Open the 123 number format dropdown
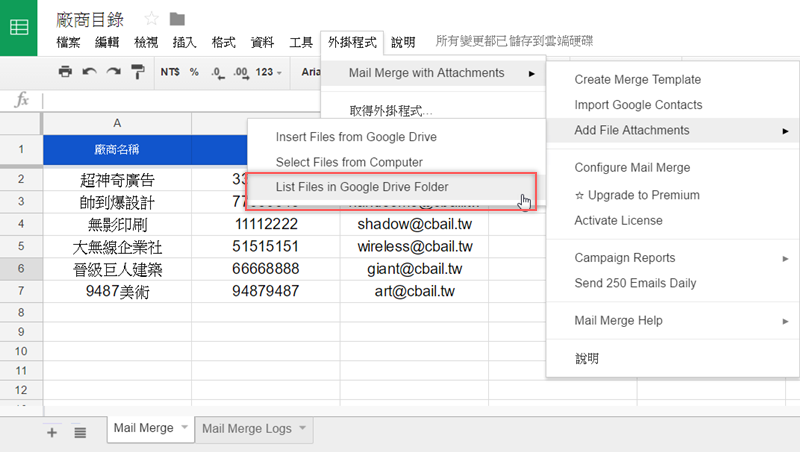 pyautogui.click(x=268, y=72)
